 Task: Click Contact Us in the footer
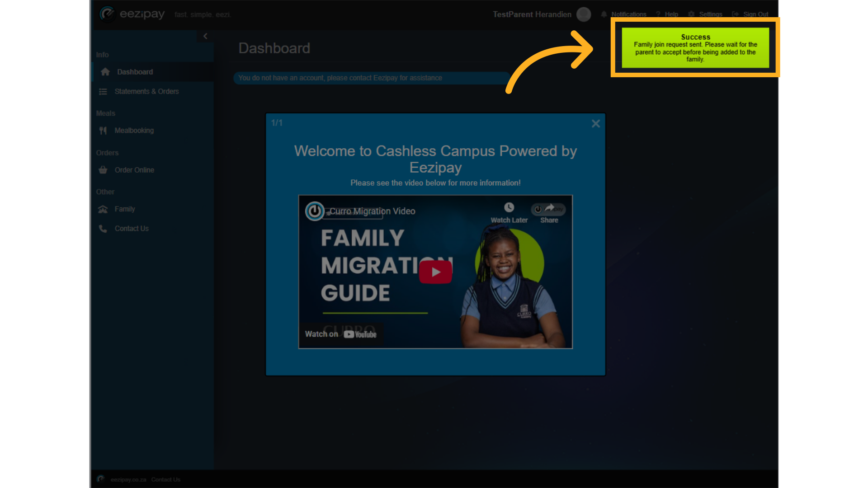[165, 479]
